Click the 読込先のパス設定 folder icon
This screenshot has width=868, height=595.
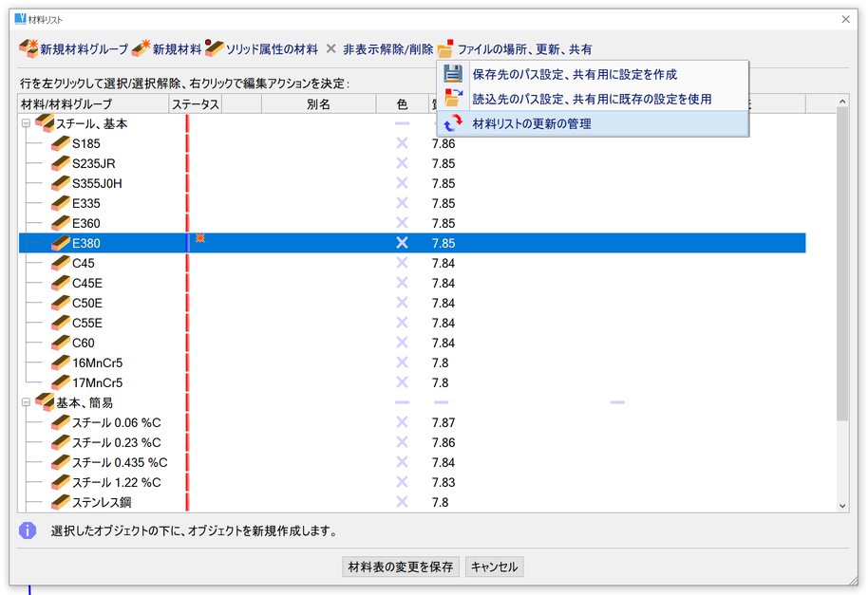(454, 98)
